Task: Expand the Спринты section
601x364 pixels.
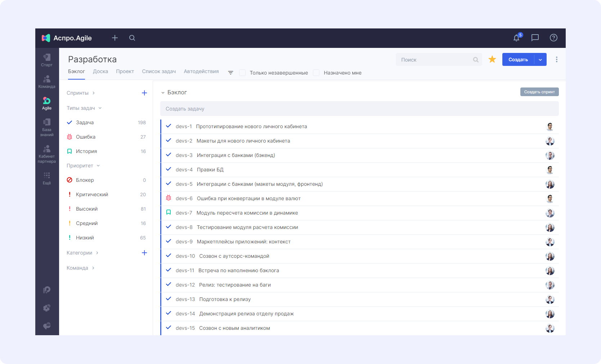Action: (x=81, y=93)
